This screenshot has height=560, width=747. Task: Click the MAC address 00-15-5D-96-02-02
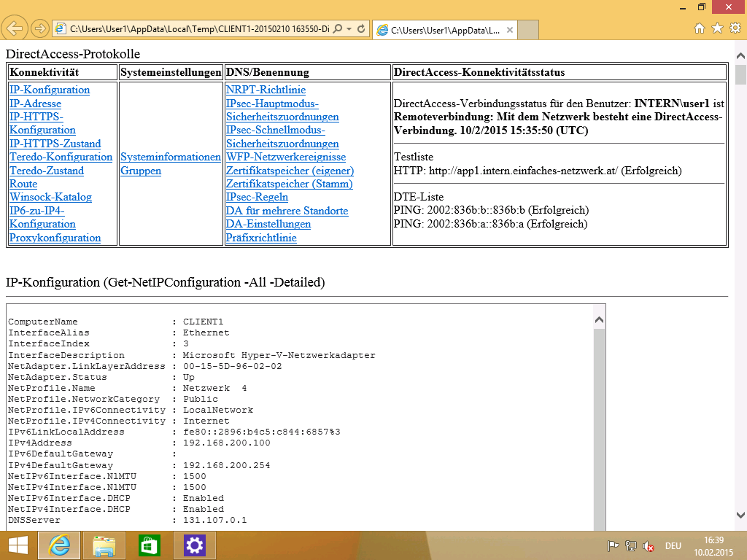tap(233, 366)
